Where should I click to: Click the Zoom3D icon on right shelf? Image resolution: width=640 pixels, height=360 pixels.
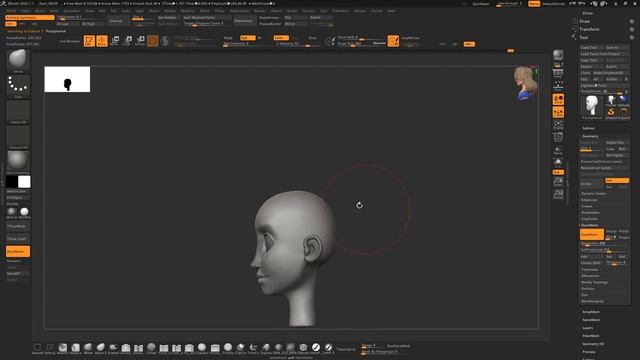tap(558, 182)
